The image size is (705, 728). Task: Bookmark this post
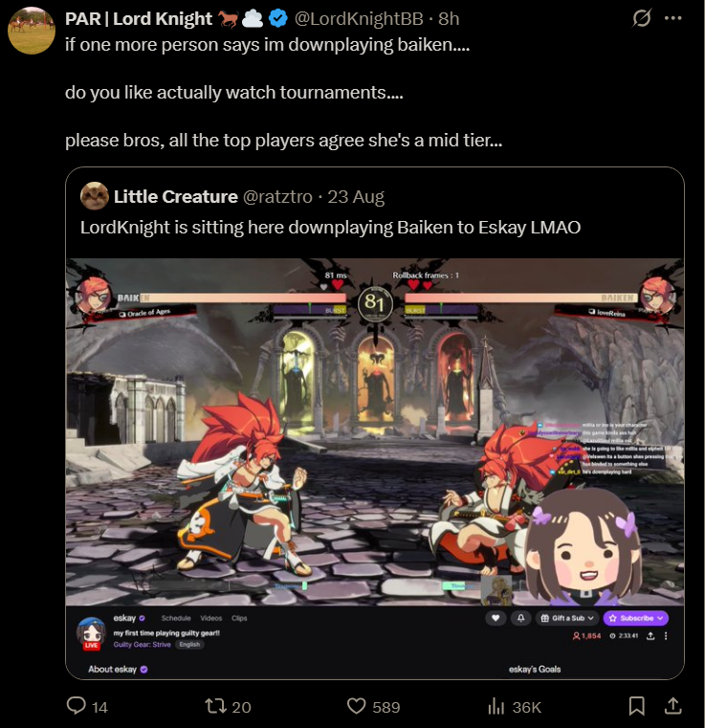[x=636, y=706]
